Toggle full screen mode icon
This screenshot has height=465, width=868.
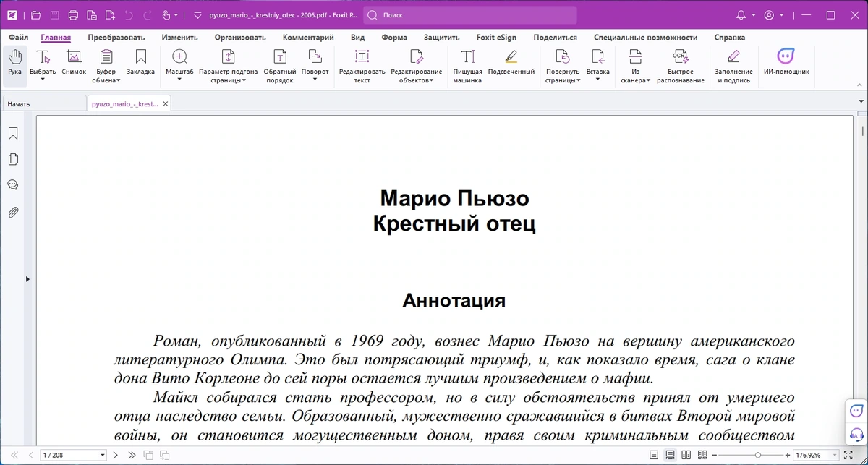pos(848,456)
